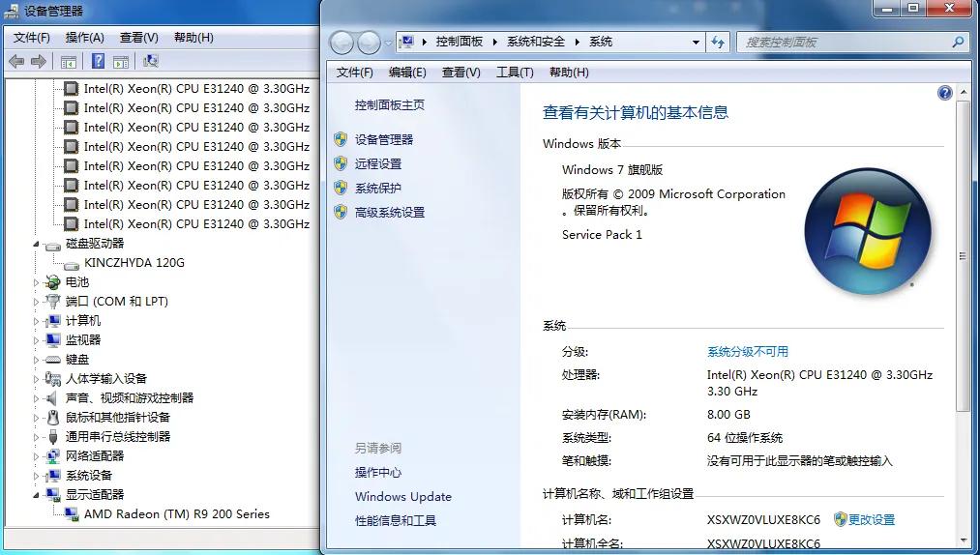The image size is (980, 555).
Task: Select the 鼠标和其他指针设备 tree item
Action: pyautogui.click(x=117, y=418)
